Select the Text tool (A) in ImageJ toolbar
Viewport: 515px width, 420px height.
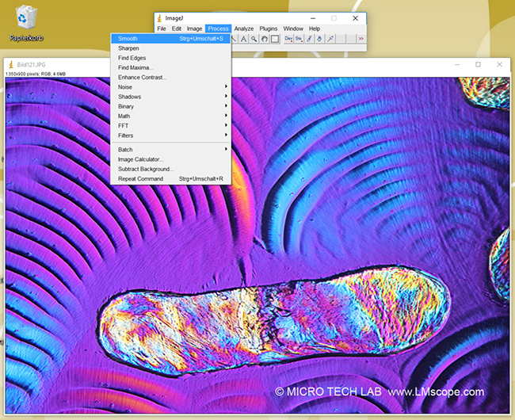243,38
